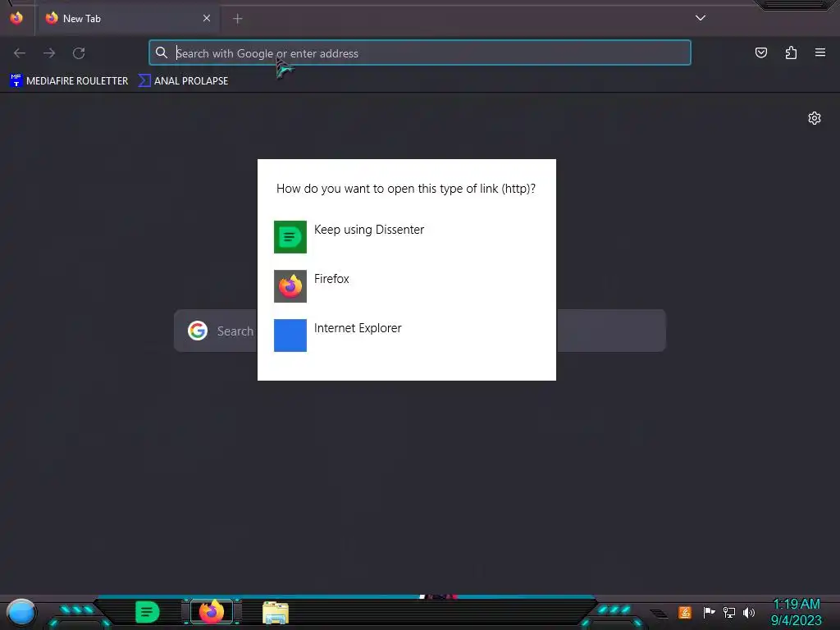
Task: Click the blue Internet Explorer icon
Action: 290,336
